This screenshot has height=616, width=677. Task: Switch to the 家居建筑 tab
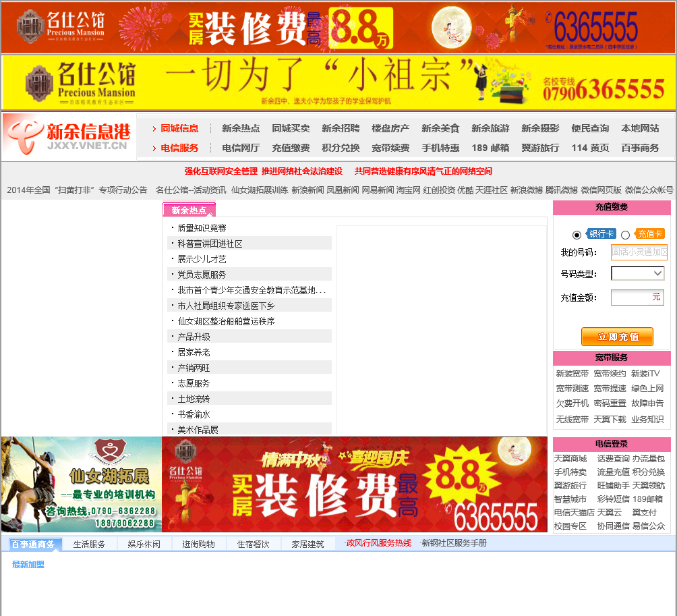point(308,544)
